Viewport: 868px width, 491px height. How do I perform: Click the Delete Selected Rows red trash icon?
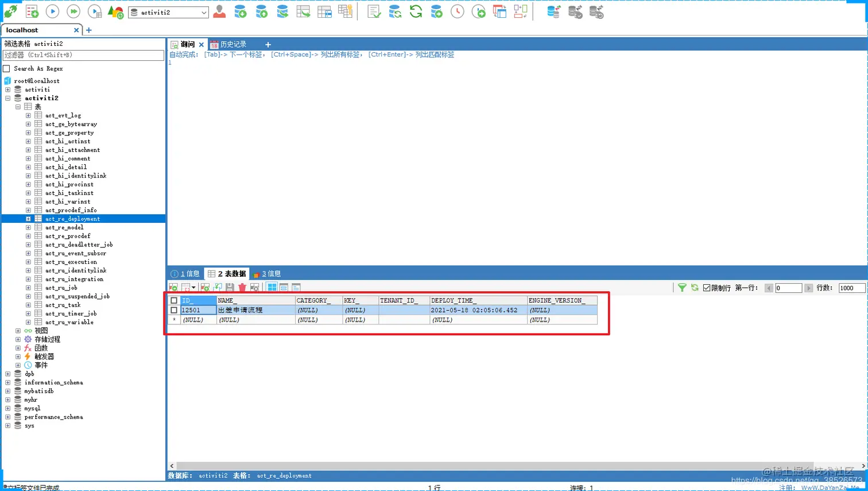pyautogui.click(x=242, y=287)
